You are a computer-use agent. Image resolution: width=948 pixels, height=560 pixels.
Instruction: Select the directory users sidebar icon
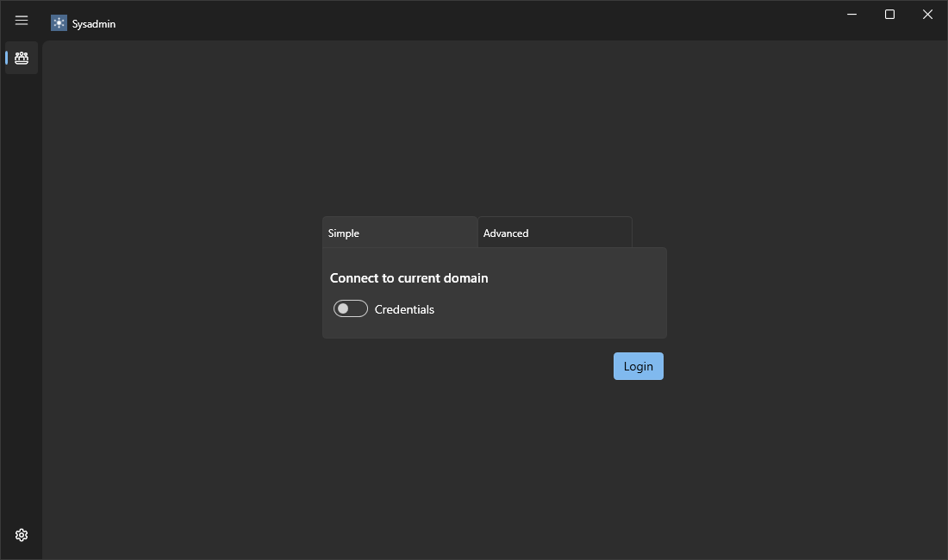22,58
